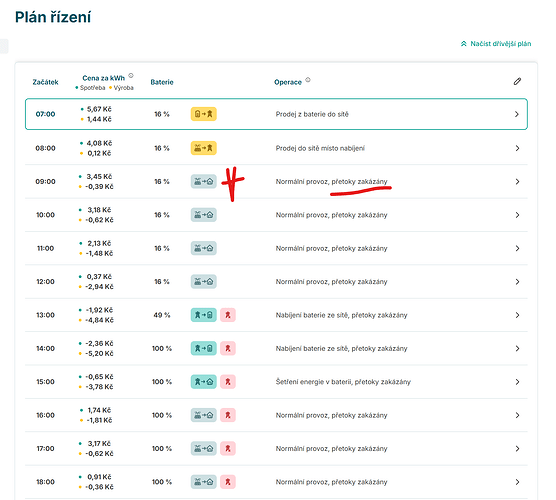Image resolution: width=556 pixels, height=500 pixels.
Task: Click 'Prodej z baterie do sítě' operation text
Action: [x=312, y=114]
